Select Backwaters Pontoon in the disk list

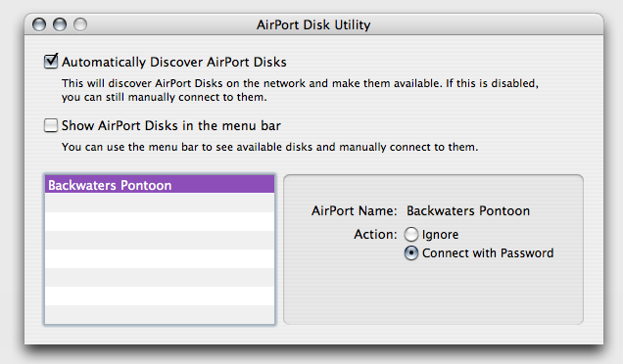[160, 185]
